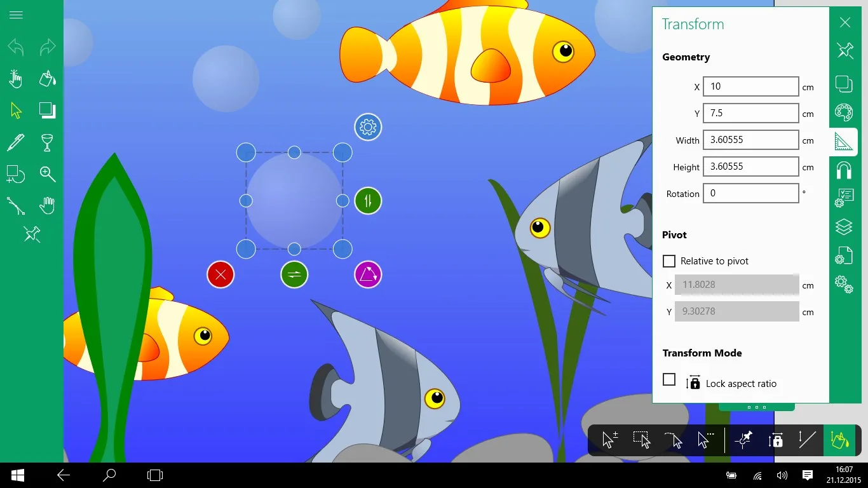Click the top-middle selection handle
The width and height of the screenshot is (868, 488).
pos(294,152)
